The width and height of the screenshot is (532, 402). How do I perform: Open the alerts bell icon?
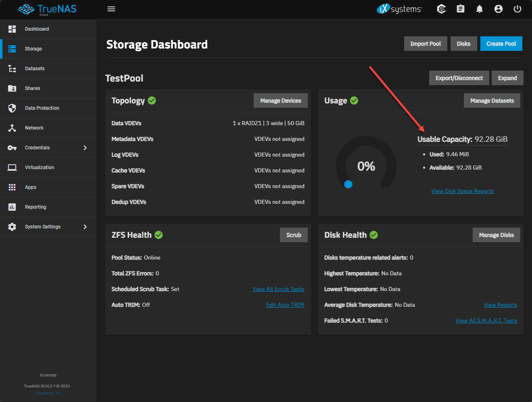[479, 8]
